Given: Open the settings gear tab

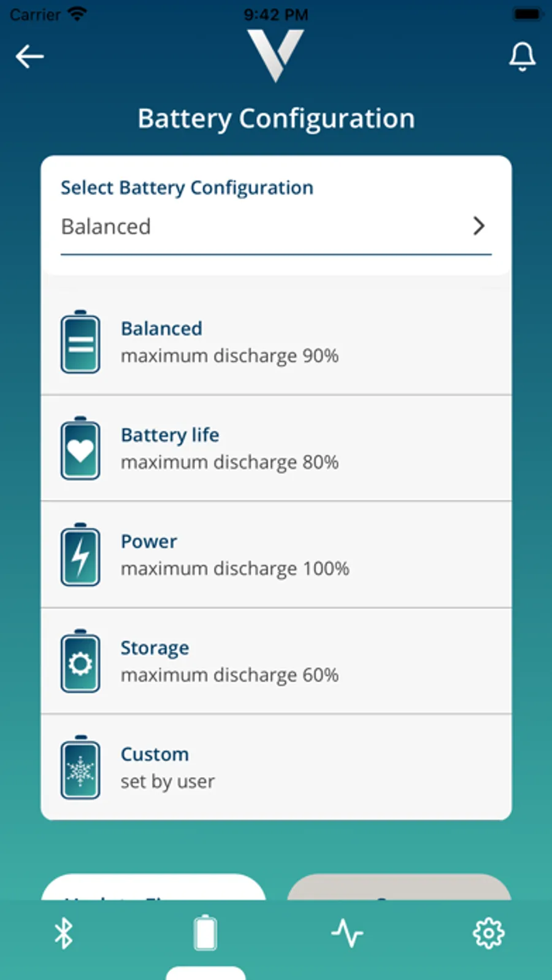Looking at the screenshot, I should 488,933.
